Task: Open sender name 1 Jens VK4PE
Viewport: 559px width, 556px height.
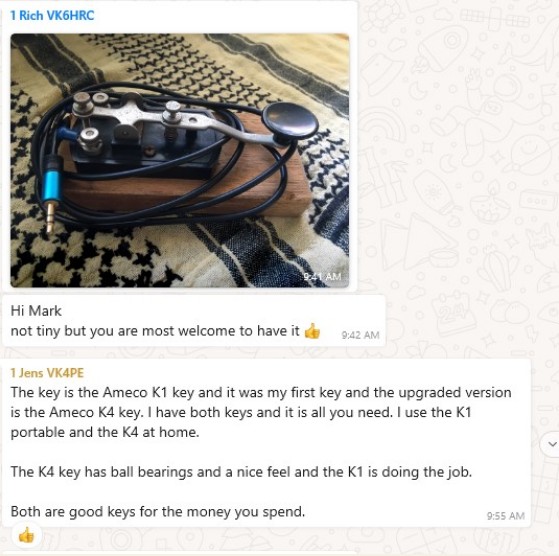Action: coord(47,373)
